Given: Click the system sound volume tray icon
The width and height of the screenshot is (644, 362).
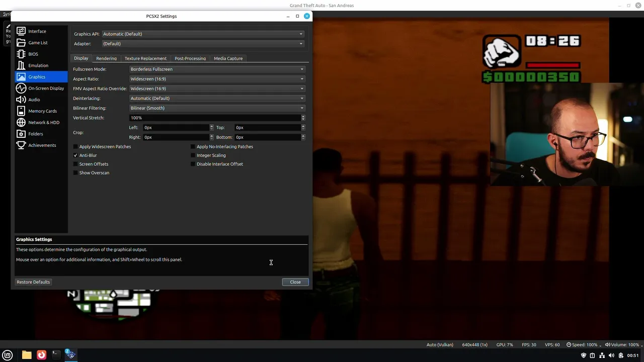Looking at the screenshot, I should [612, 355].
